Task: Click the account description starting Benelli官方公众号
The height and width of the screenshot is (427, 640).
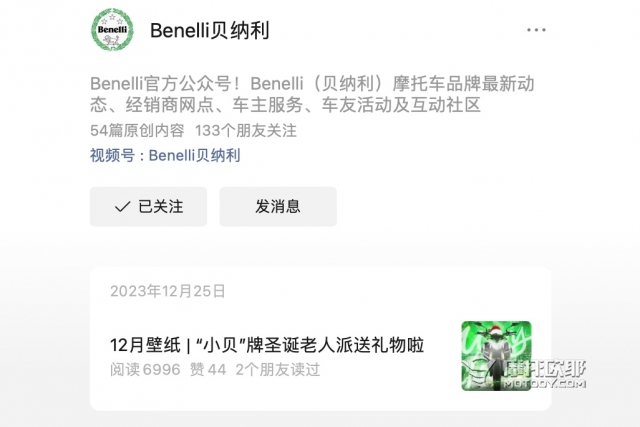Action: pyautogui.click(x=312, y=94)
